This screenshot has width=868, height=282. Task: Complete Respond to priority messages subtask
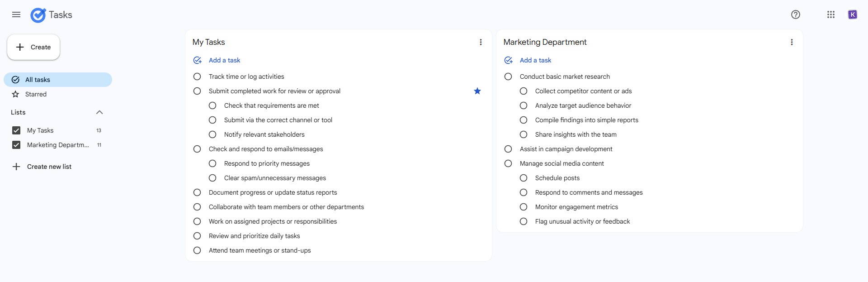click(x=212, y=163)
